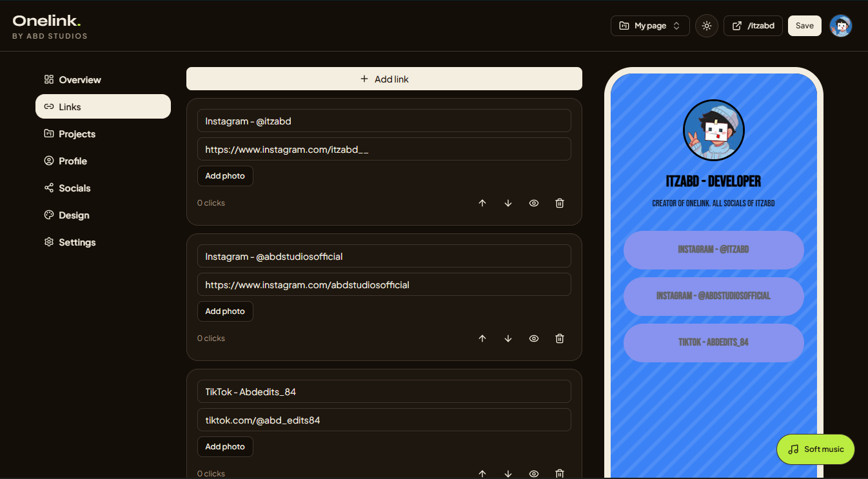Image resolution: width=868 pixels, height=479 pixels.
Task: Edit URL field instagram.com/abdstudiosofficial
Action: point(384,284)
